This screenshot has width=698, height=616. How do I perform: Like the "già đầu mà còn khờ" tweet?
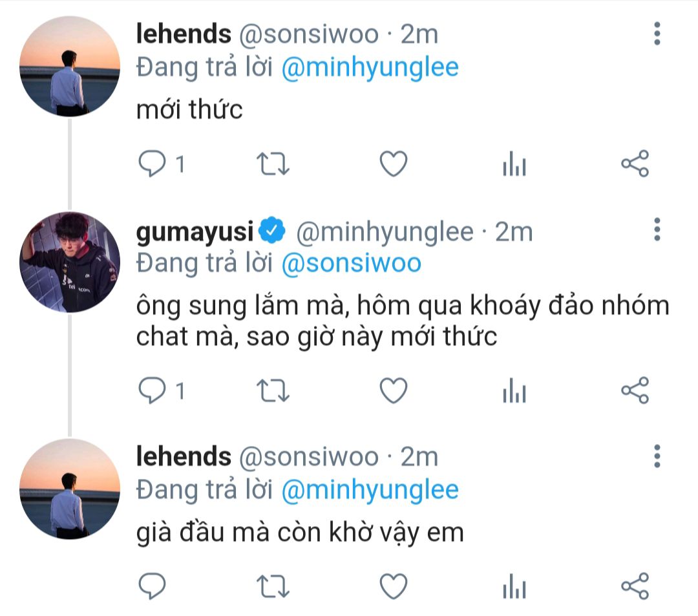point(393,586)
